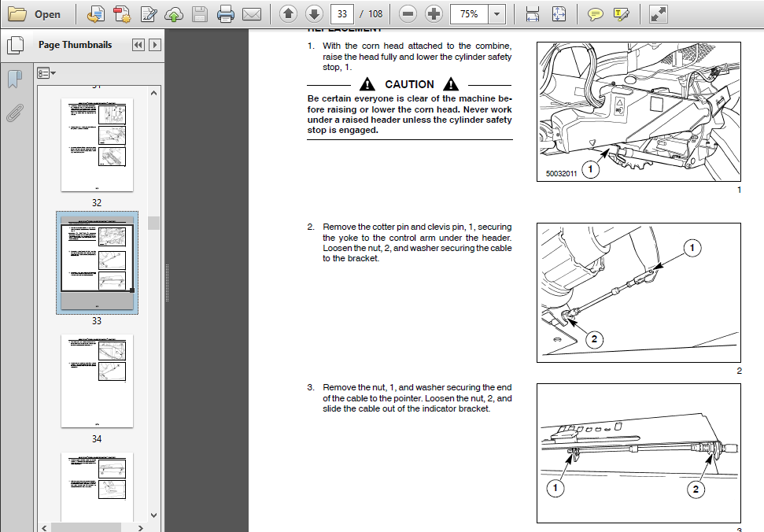Click the CAUTION heading in the document

409,84
